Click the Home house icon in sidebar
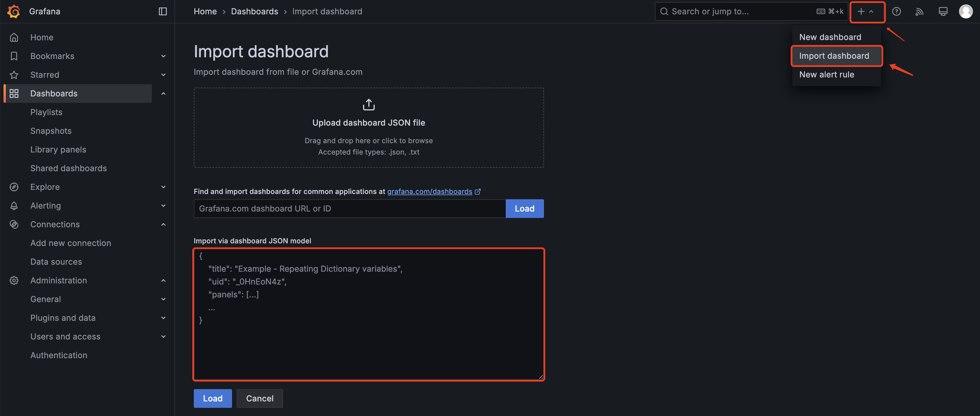Image resolution: width=980 pixels, height=416 pixels. 14,37
